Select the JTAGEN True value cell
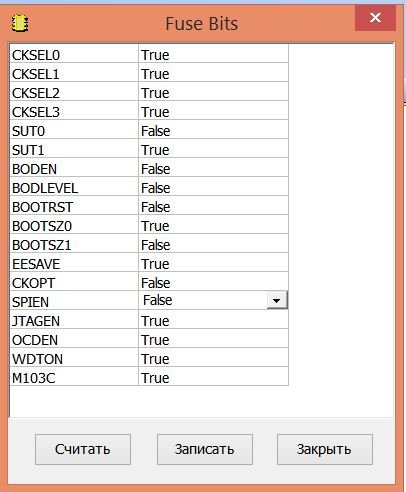406x492 pixels. (213, 321)
